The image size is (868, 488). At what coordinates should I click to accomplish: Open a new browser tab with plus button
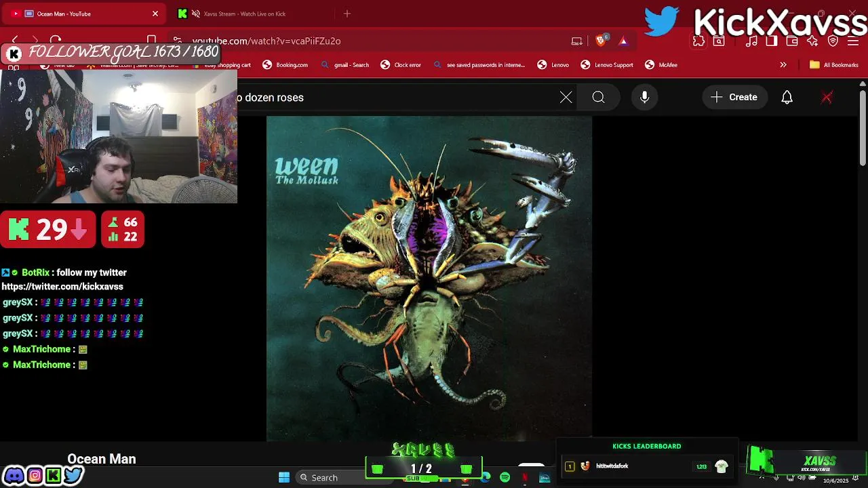tap(347, 14)
